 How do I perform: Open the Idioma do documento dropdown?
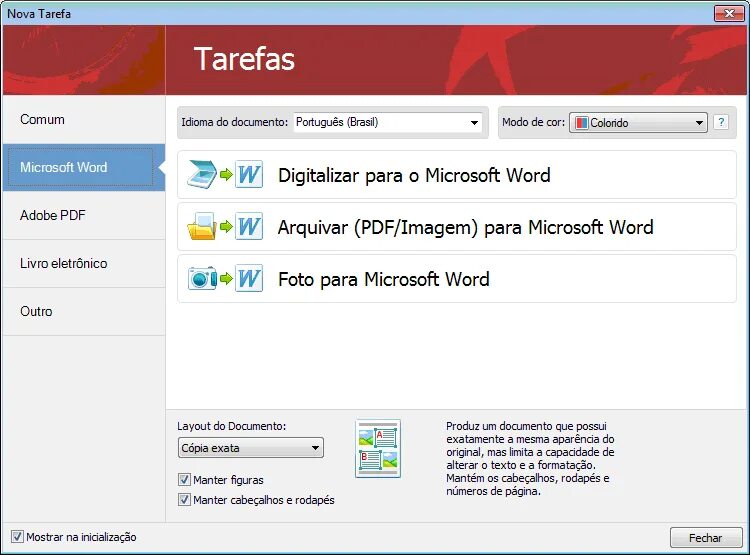(388, 122)
